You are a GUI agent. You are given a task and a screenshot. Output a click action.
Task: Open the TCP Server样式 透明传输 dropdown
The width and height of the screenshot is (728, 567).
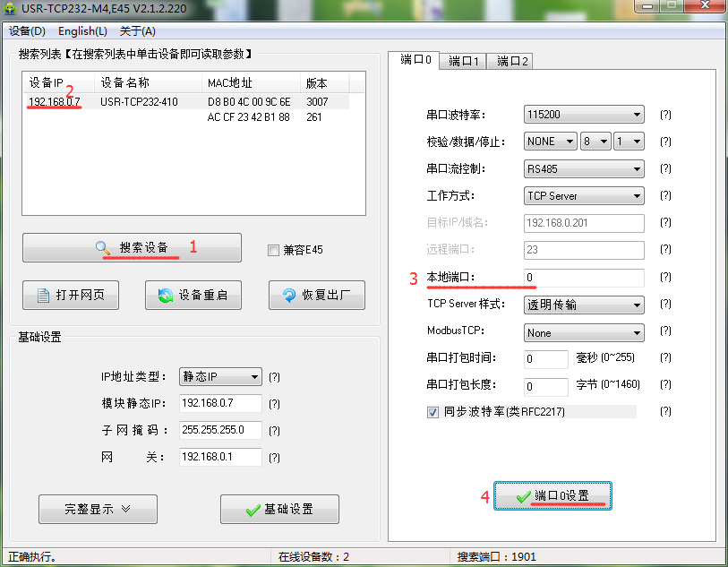pyautogui.click(x=584, y=305)
